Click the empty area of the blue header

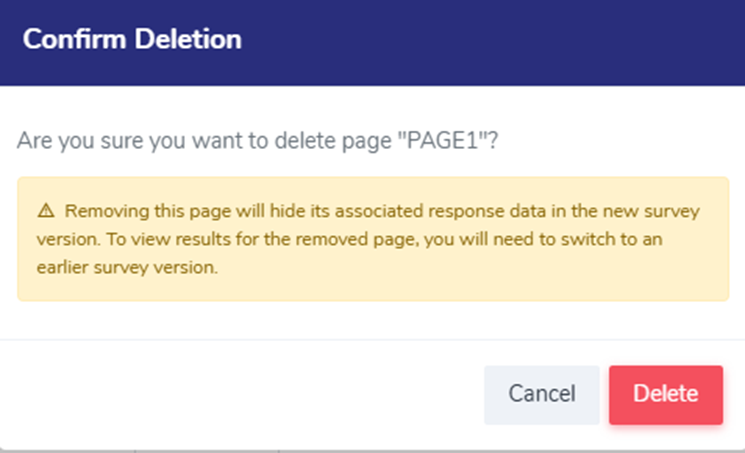click(500, 40)
